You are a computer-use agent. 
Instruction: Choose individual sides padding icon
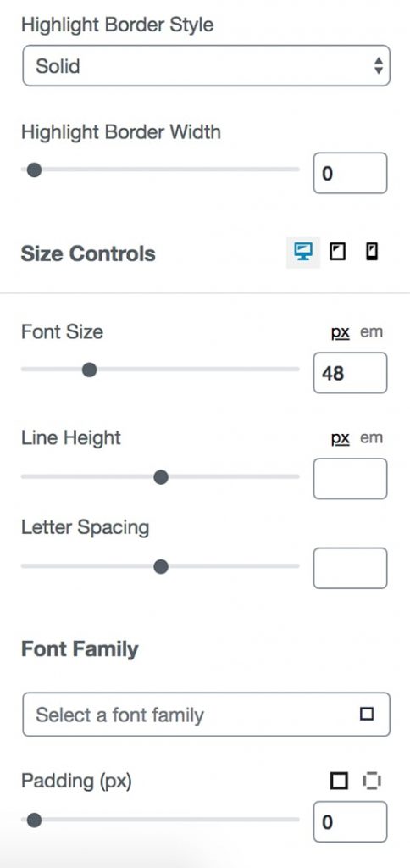point(372,781)
